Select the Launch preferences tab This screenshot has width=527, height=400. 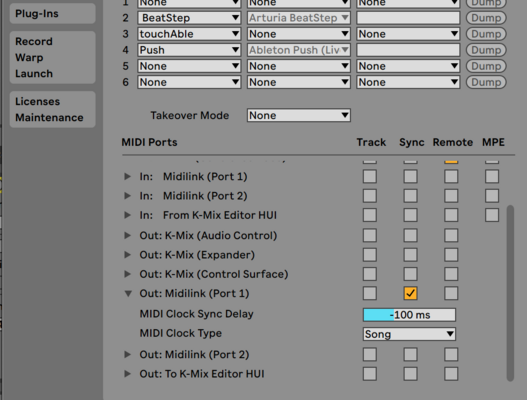34,74
